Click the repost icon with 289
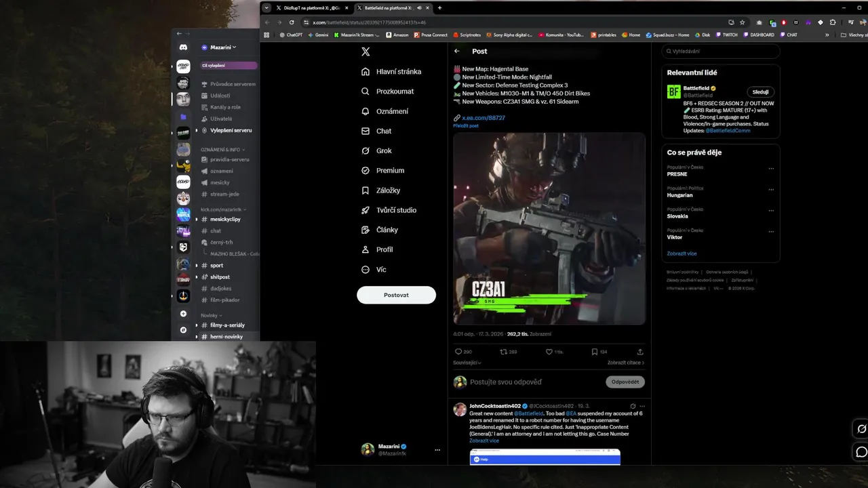868x488 pixels. coord(509,352)
